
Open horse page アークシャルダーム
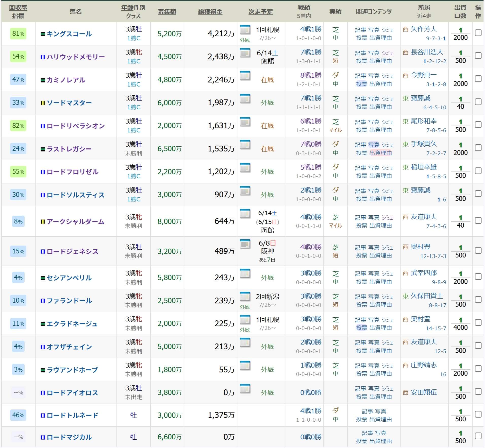click(x=76, y=221)
